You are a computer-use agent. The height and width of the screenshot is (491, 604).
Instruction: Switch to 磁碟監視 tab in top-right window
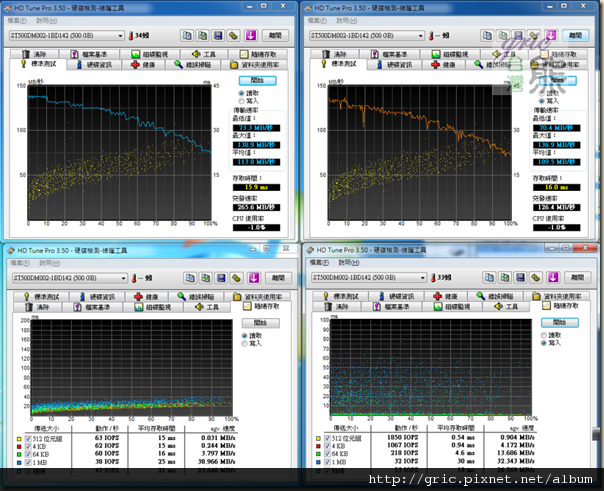point(451,54)
